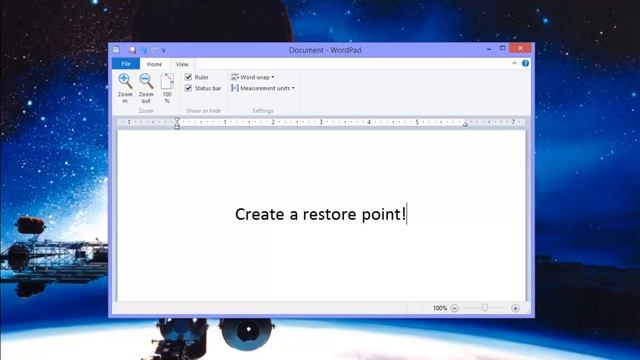
Task: Maximize the WordPad window
Action: [502, 49]
